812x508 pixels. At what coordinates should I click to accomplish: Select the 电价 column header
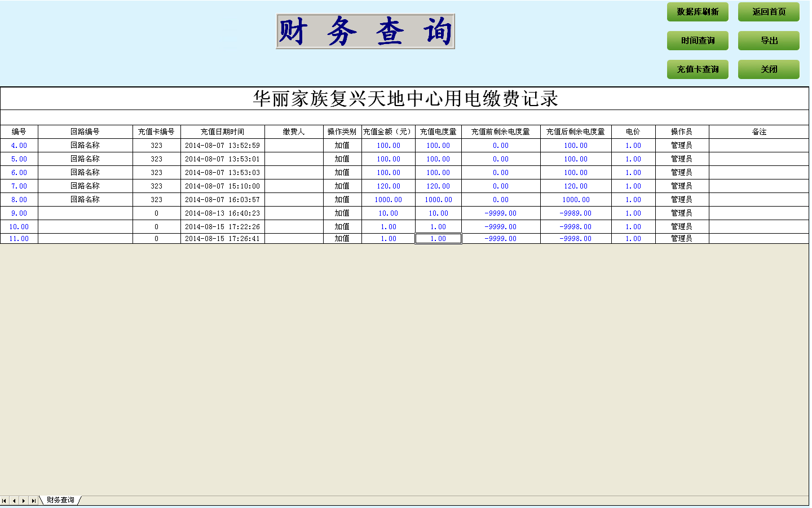click(x=633, y=132)
